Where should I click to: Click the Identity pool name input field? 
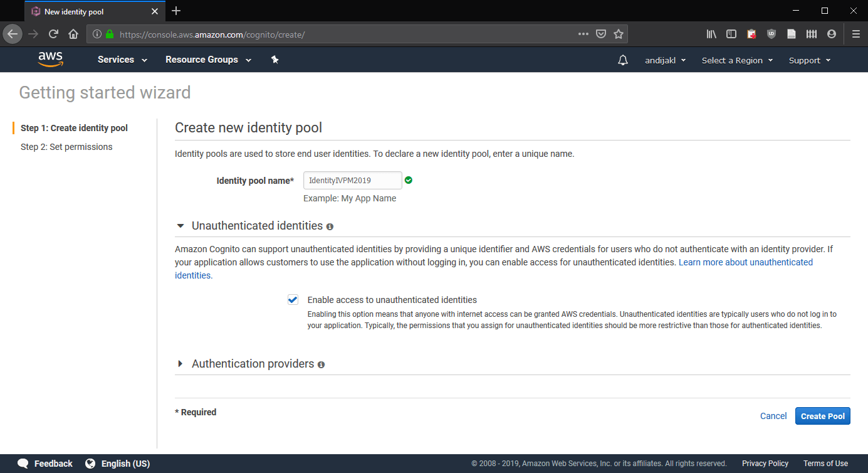click(353, 180)
